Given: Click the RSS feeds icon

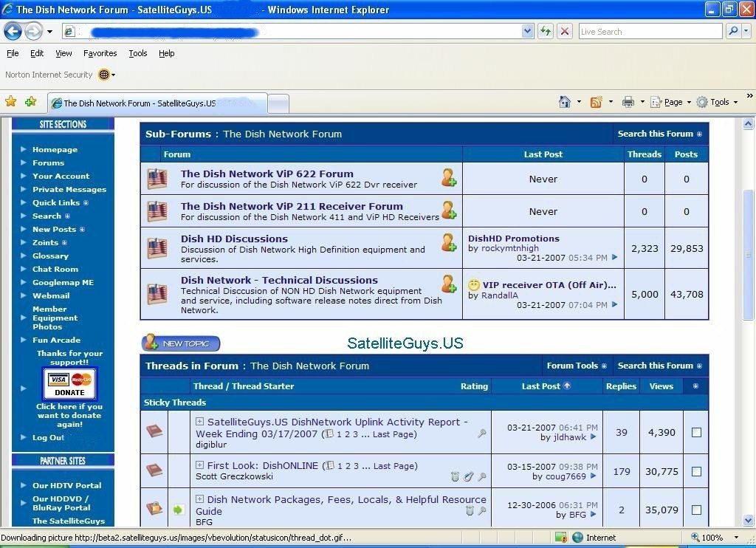Looking at the screenshot, I should [597, 102].
